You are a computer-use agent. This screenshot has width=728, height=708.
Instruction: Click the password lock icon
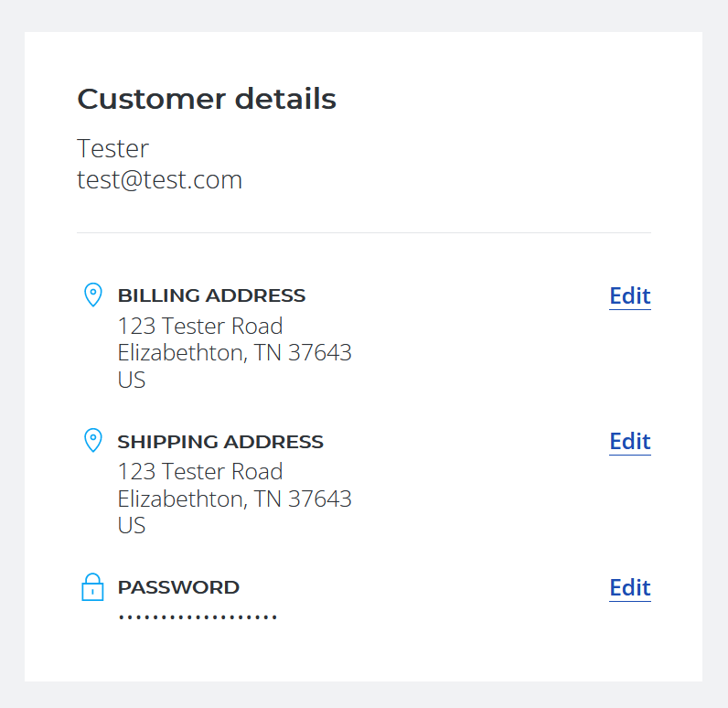click(x=93, y=587)
